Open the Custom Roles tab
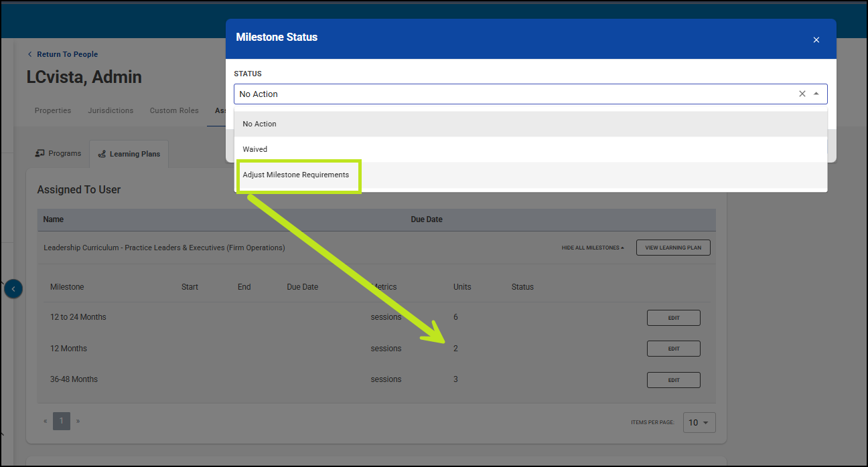Screen dimensions: 868x467 [x=174, y=110]
